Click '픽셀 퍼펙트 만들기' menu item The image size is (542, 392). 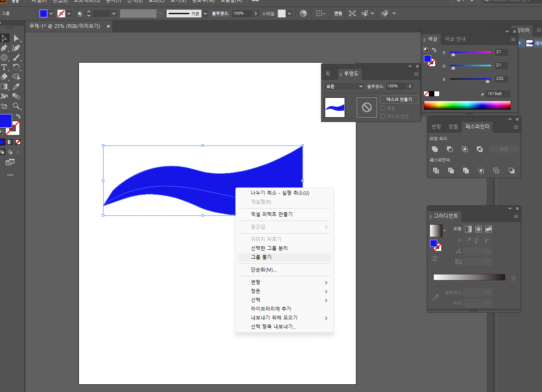[x=272, y=214]
